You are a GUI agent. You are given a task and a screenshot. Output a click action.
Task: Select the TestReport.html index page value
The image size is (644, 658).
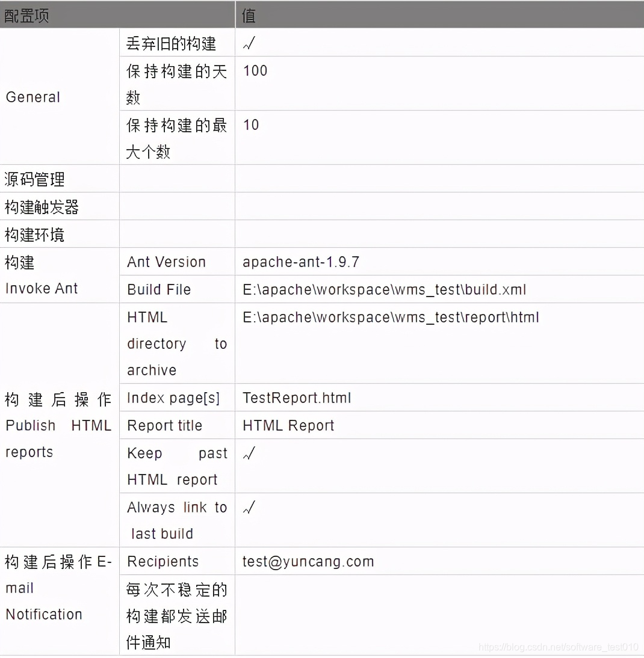[x=297, y=398]
